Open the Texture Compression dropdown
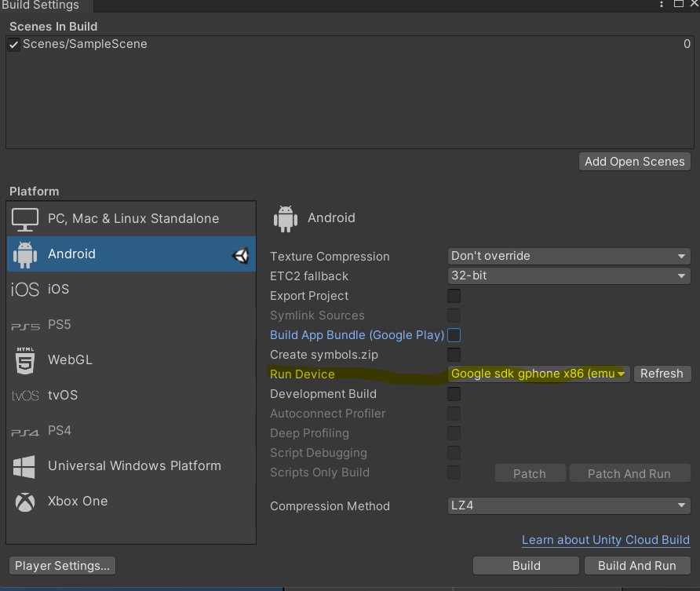The image size is (700, 591). pyautogui.click(x=569, y=256)
